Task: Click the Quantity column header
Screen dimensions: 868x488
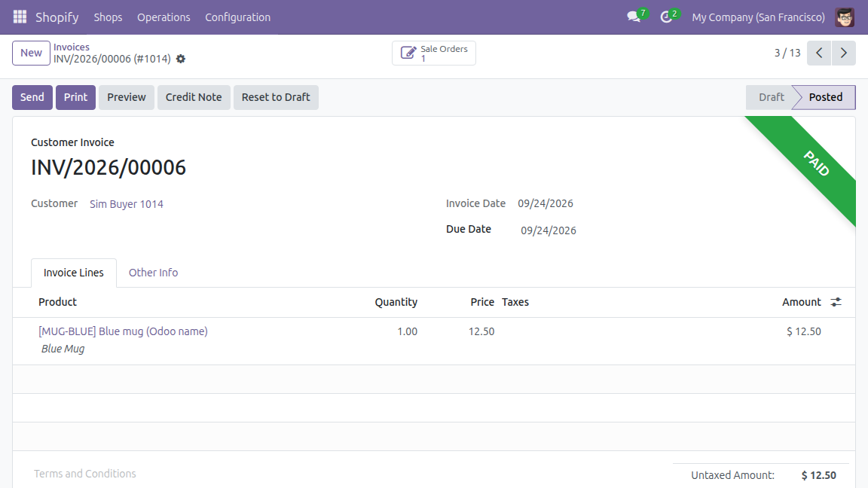Action: coord(396,302)
